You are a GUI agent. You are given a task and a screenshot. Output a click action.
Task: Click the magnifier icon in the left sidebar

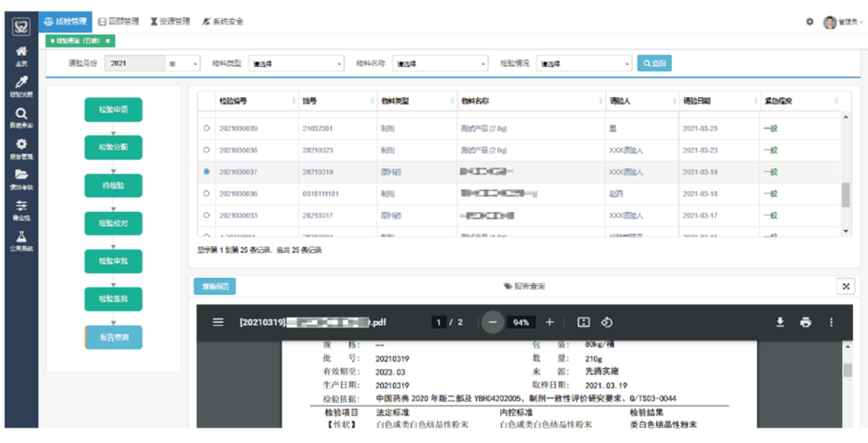click(x=21, y=113)
